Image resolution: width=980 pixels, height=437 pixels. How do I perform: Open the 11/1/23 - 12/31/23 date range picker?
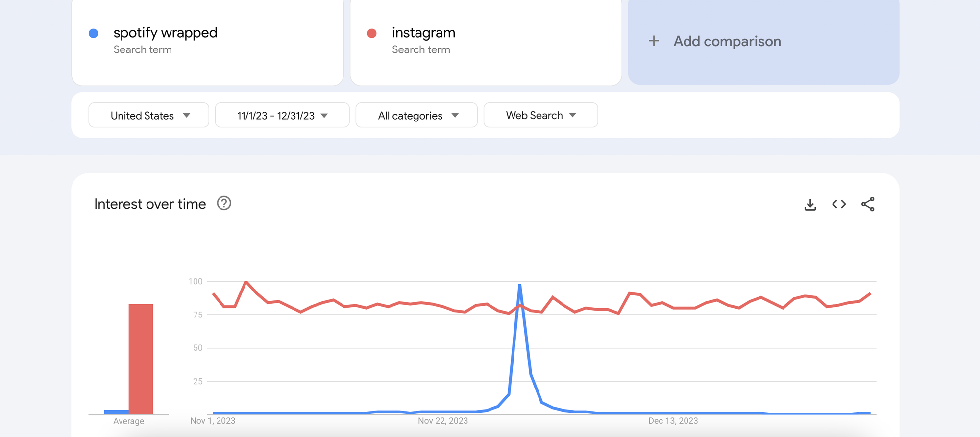(282, 115)
